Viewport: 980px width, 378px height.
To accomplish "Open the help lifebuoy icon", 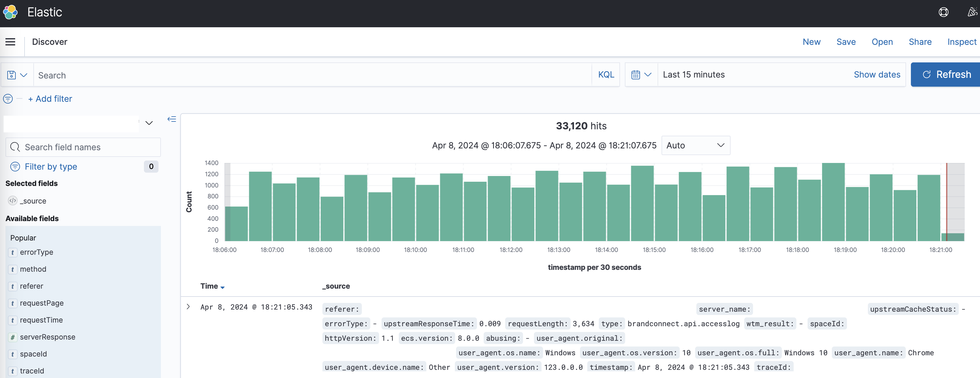I will click(x=943, y=12).
